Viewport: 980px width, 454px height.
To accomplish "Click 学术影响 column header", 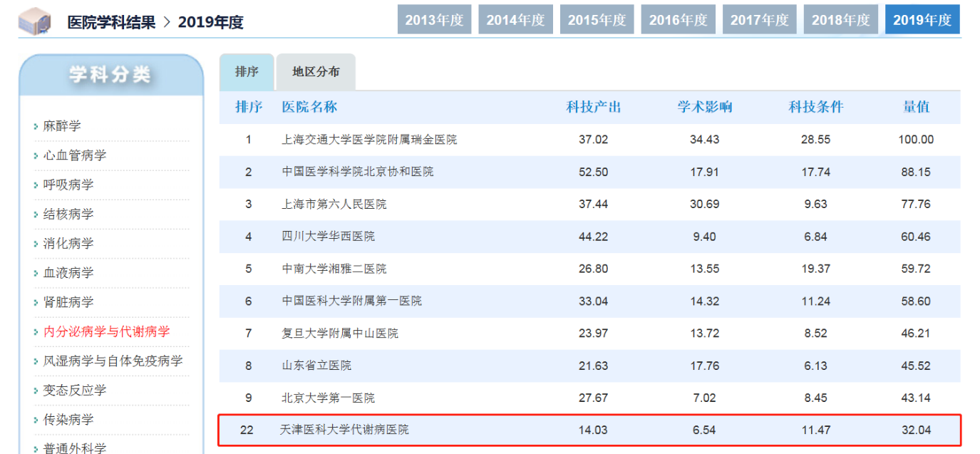I will (705, 107).
